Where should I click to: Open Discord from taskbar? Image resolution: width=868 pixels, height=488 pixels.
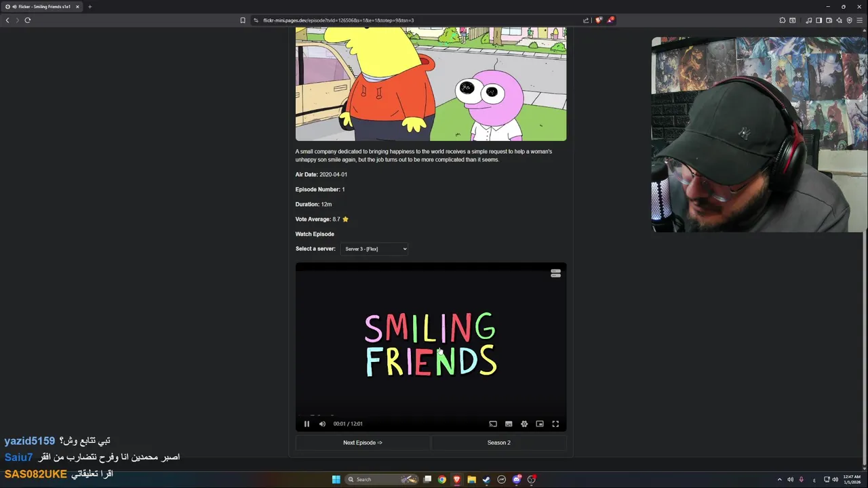(x=517, y=479)
